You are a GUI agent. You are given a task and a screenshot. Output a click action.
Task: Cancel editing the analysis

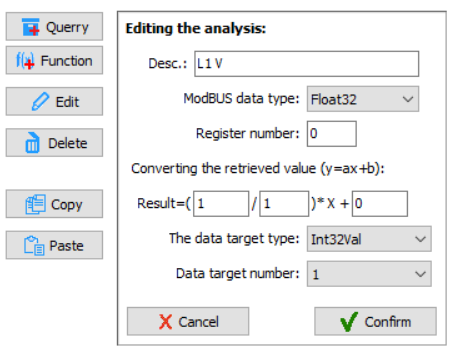tap(188, 321)
